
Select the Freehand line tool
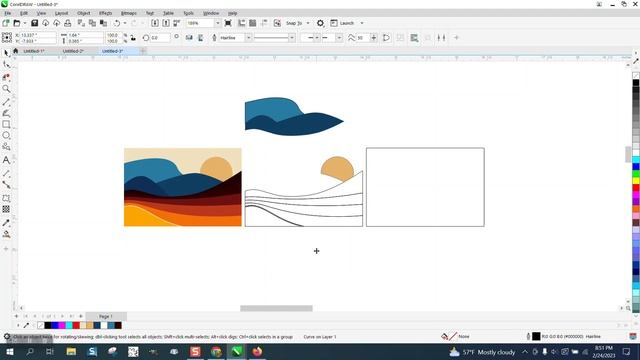coord(6,102)
